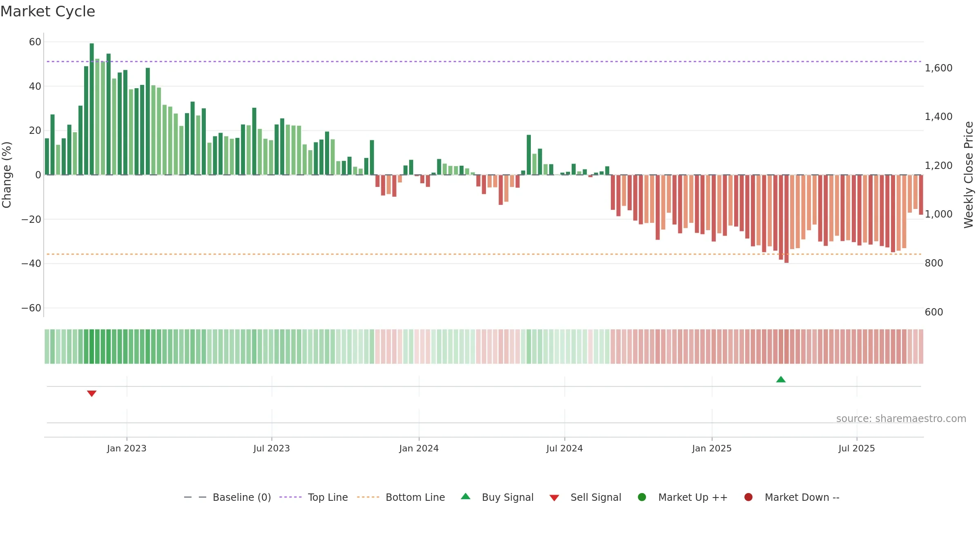Toggle the Sell Signal legend entry
Screen dimensions: 980x551
pos(585,497)
